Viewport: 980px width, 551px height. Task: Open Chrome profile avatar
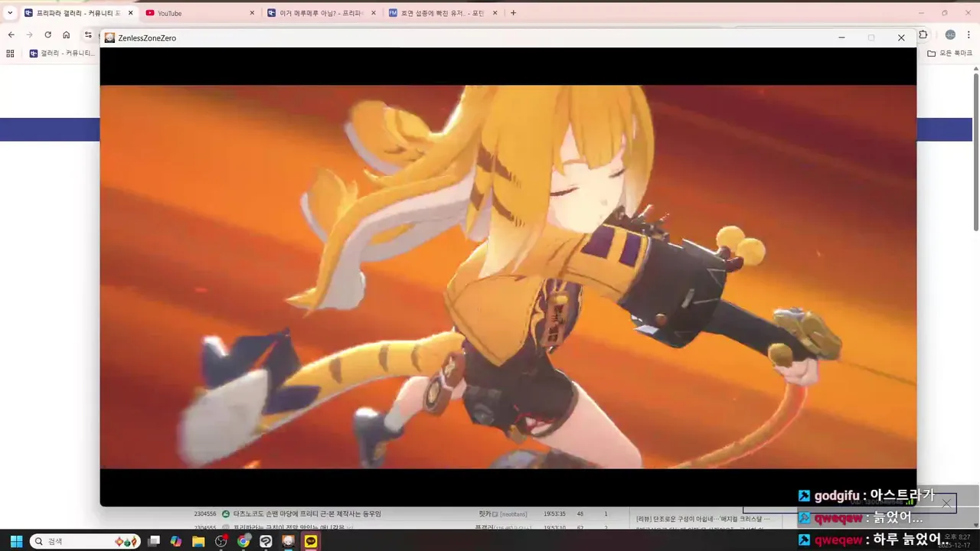point(950,34)
